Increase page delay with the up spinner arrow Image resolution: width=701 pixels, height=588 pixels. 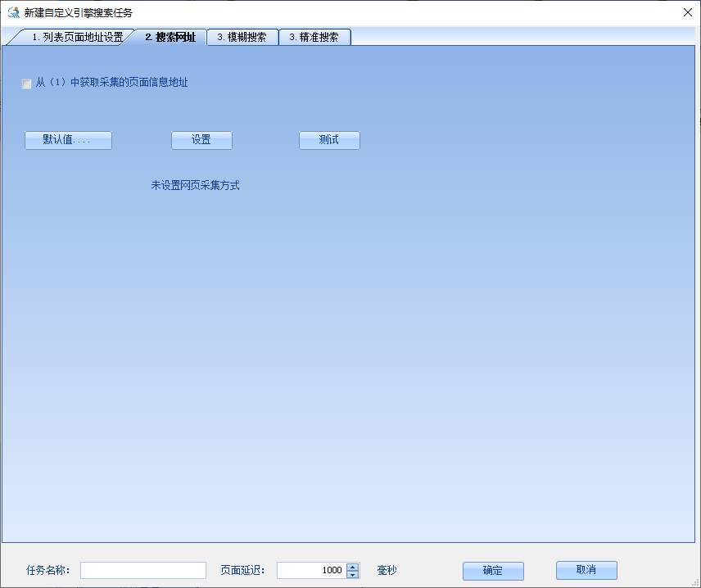pyautogui.click(x=352, y=566)
